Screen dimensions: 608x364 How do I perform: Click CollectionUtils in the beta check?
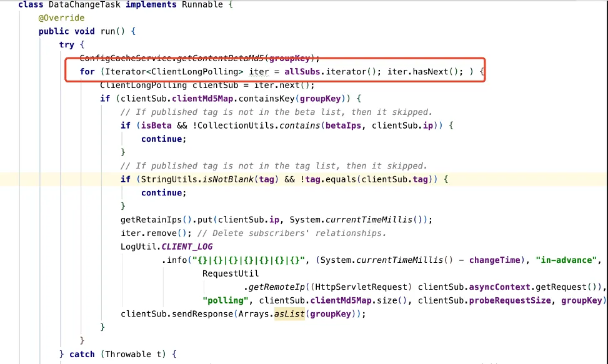[x=236, y=125]
